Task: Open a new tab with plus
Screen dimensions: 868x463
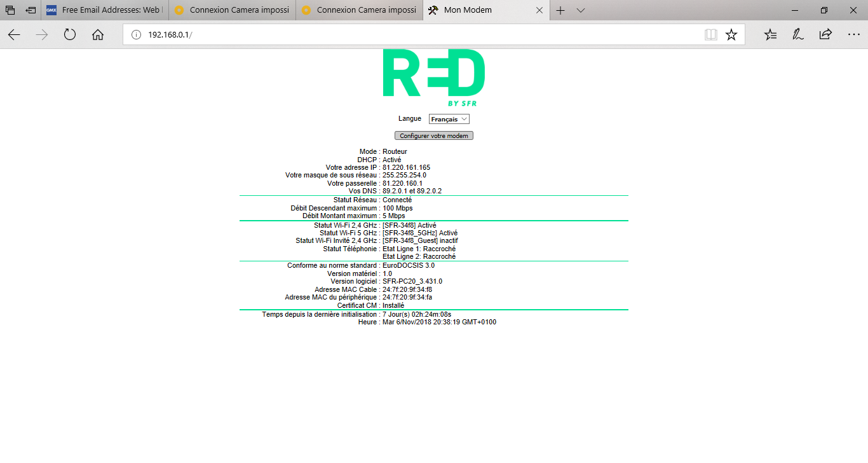Action: (x=560, y=10)
